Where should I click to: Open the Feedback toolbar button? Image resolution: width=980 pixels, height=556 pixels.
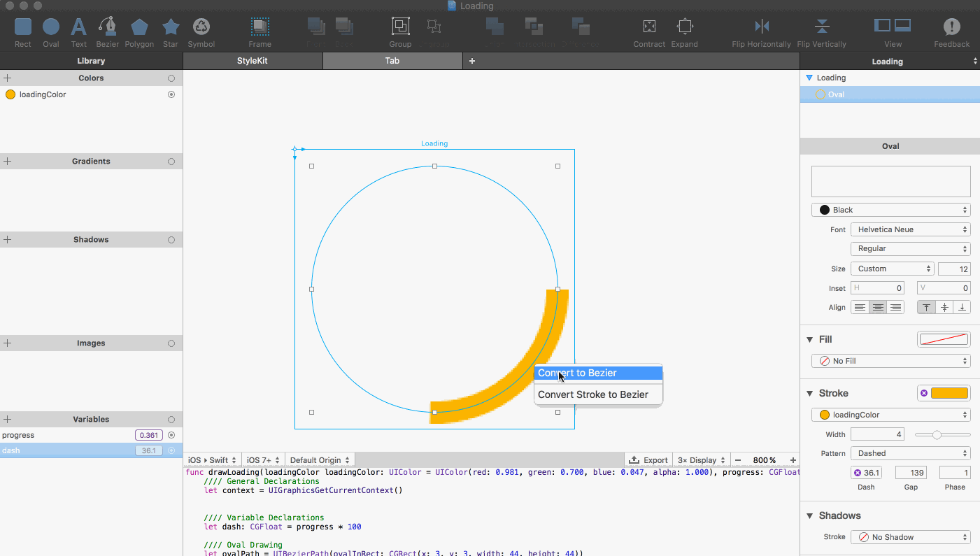click(x=951, y=27)
